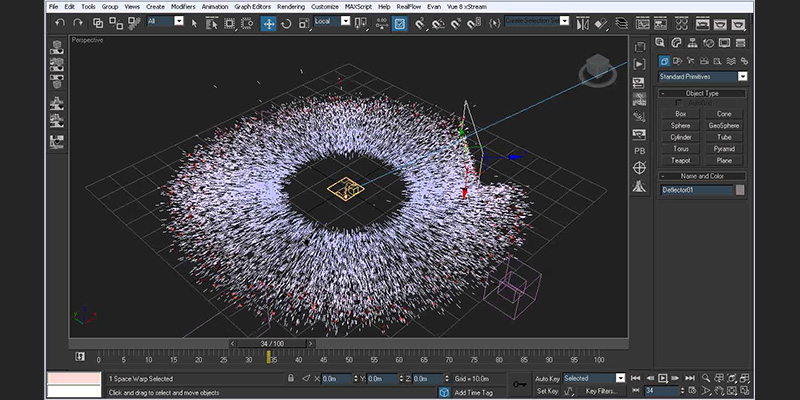Viewport: 800px width, 400px height.
Task: Click the Sphere primitive button
Action: tap(681, 126)
